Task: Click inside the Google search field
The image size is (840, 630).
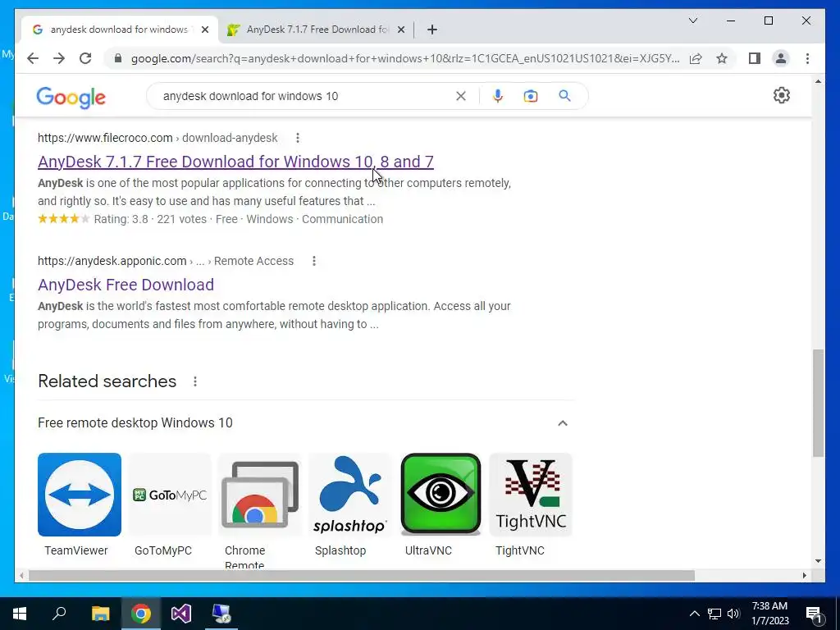Action: (305, 96)
